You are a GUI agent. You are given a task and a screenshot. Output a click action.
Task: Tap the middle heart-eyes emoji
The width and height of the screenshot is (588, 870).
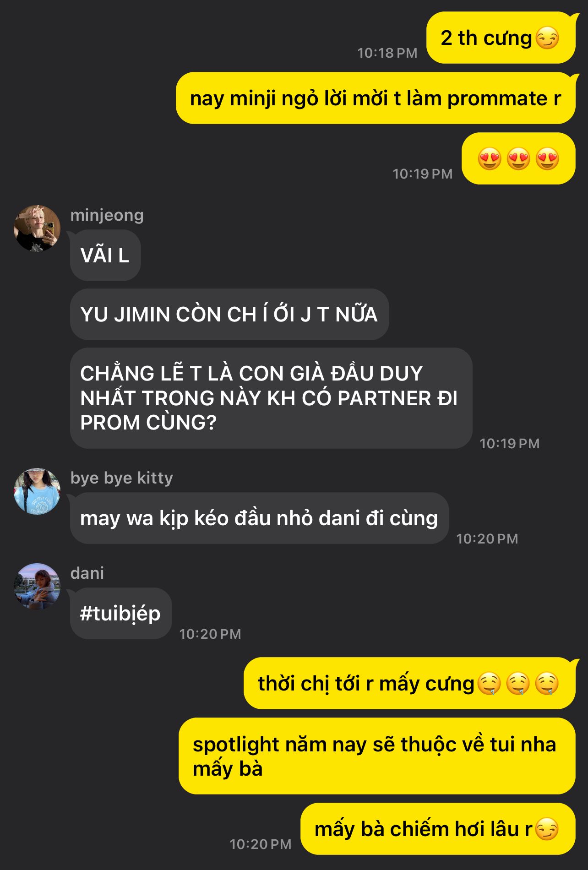tap(518, 159)
